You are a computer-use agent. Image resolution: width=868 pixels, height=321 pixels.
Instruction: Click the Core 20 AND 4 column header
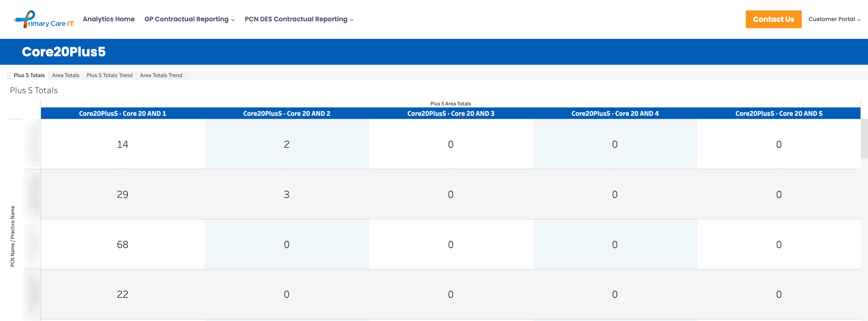615,113
